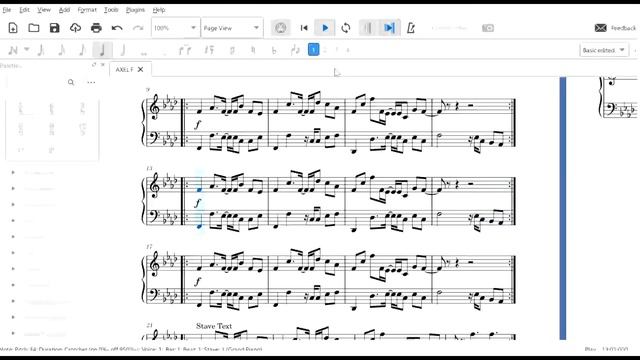Start playback with the Play button
Image resolution: width=640 pixels, height=360 pixels.
point(325,28)
